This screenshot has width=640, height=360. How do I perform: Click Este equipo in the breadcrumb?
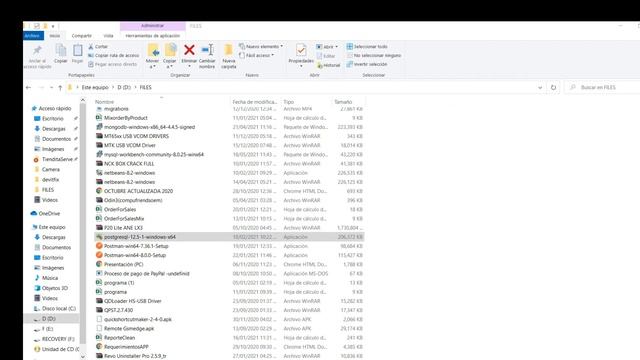(95, 87)
